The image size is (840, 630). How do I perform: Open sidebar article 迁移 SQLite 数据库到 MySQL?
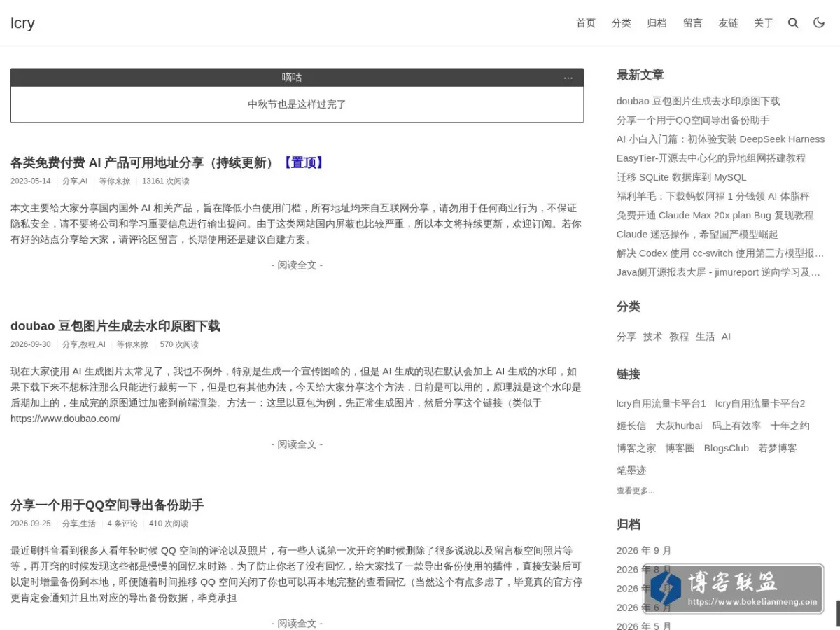tap(682, 177)
